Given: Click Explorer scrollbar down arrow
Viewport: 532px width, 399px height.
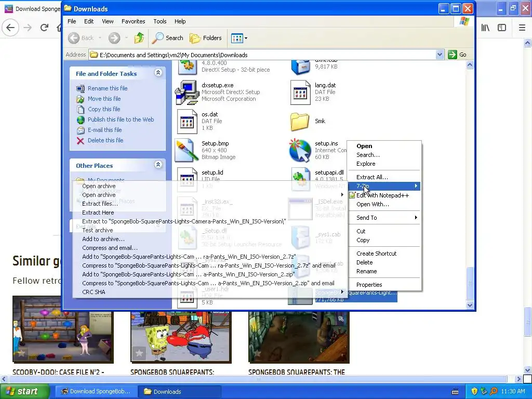Looking at the screenshot, I should [470, 305].
